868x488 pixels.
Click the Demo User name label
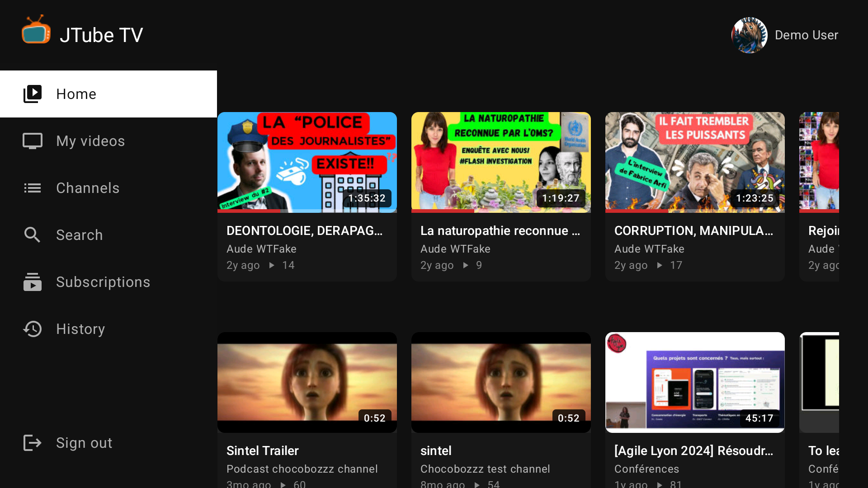tap(807, 35)
